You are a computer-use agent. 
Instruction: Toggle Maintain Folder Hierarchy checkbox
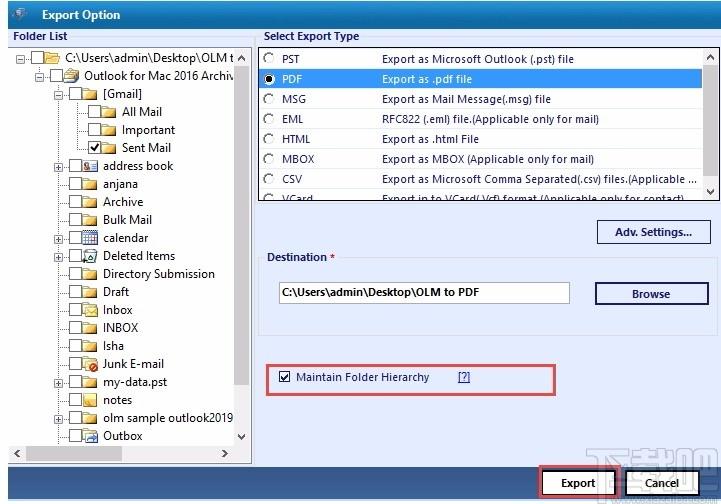[284, 377]
